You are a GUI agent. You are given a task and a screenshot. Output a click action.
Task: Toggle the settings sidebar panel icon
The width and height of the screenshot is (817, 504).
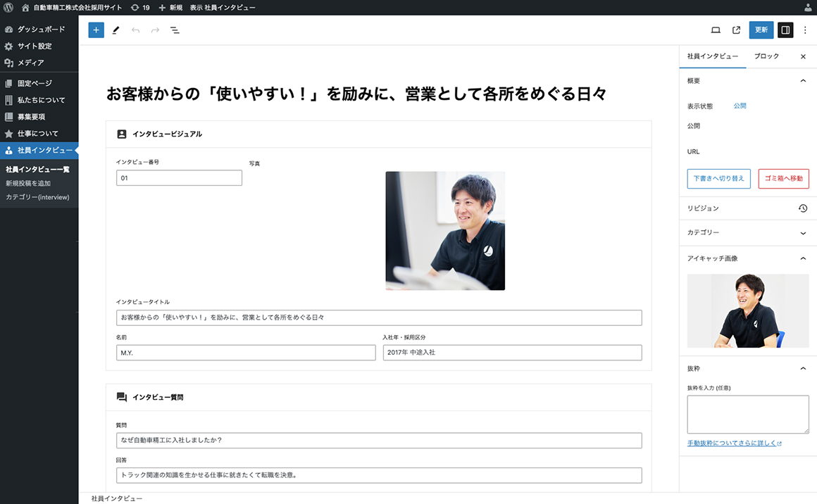(784, 30)
